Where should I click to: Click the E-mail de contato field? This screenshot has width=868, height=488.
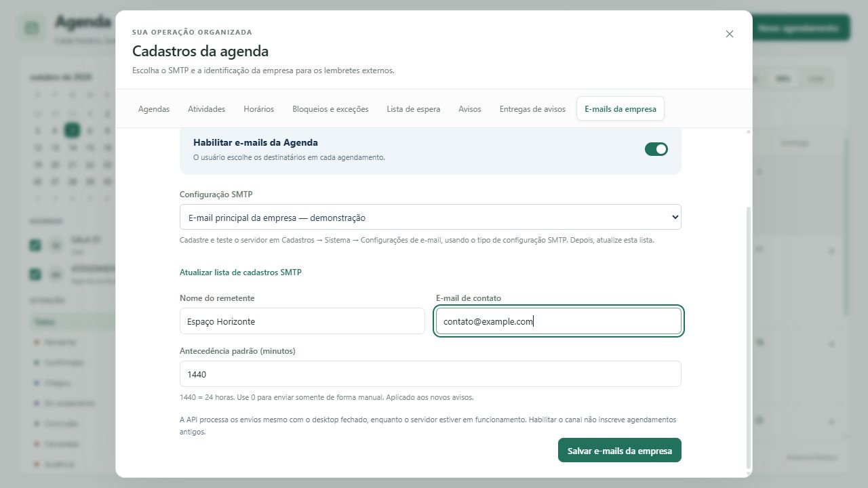click(559, 321)
